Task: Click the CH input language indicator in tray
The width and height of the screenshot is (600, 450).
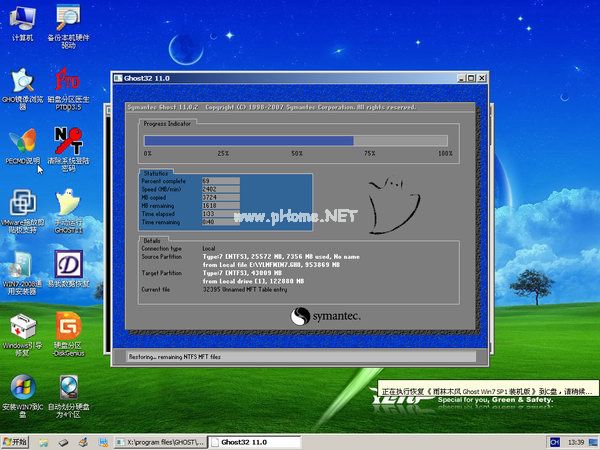Action: pos(553,441)
